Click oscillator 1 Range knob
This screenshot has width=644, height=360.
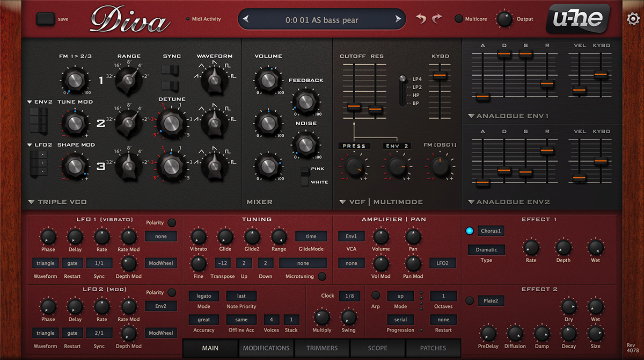[129, 80]
